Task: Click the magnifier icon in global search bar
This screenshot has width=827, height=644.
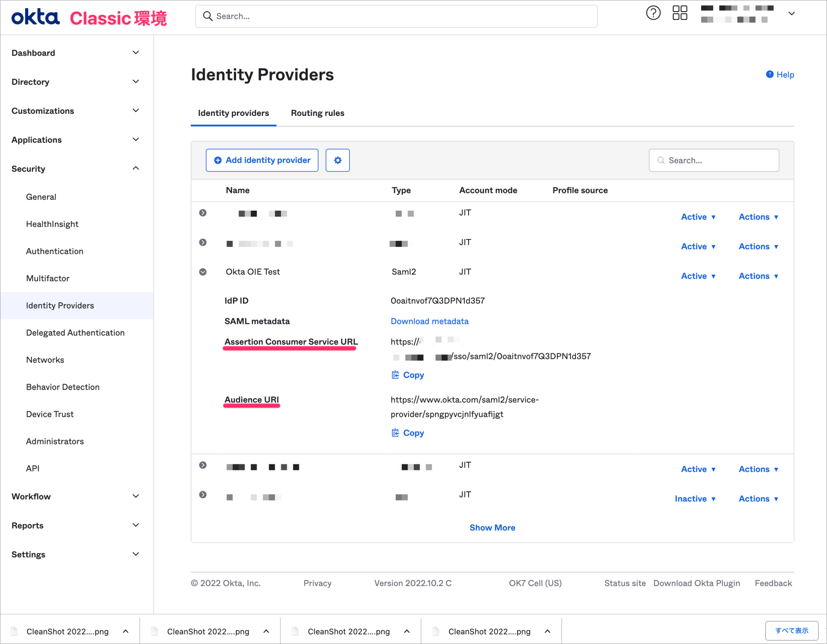Action: (x=208, y=16)
